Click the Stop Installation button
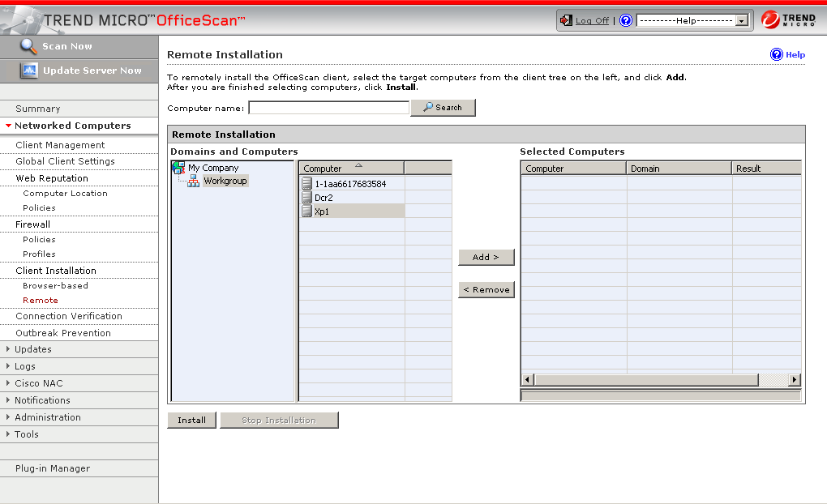 coord(278,421)
